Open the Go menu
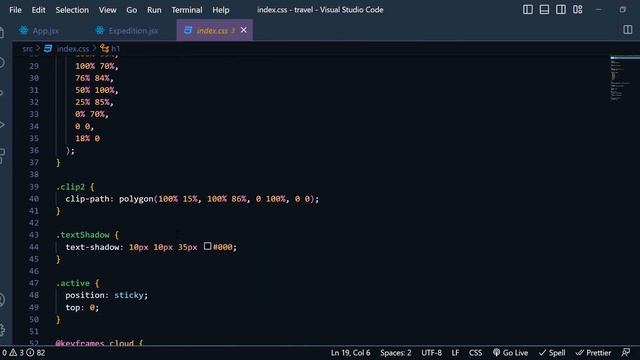Image resolution: width=640 pixels, height=360 pixels. [x=131, y=10]
